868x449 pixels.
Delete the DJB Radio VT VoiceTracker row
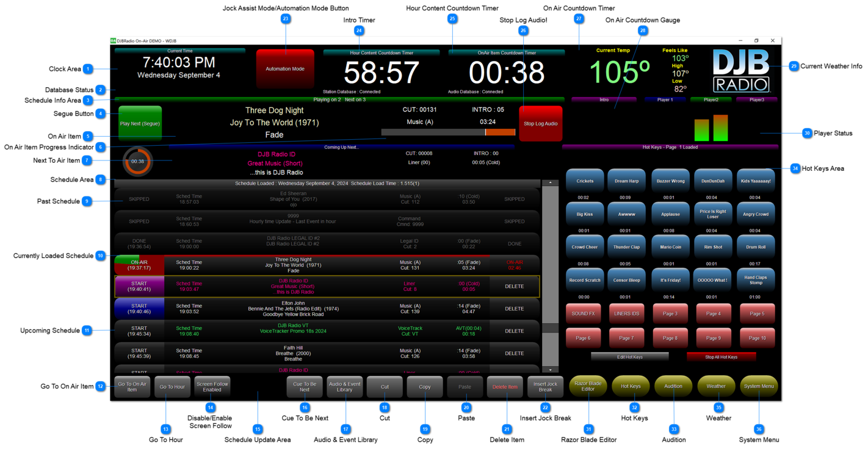tap(515, 331)
